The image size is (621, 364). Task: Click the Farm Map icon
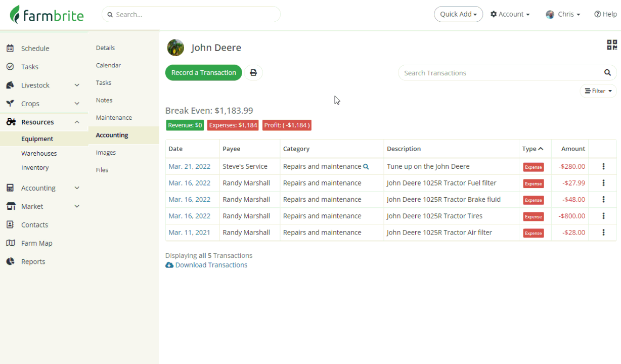pyautogui.click(x=11, y=243)
